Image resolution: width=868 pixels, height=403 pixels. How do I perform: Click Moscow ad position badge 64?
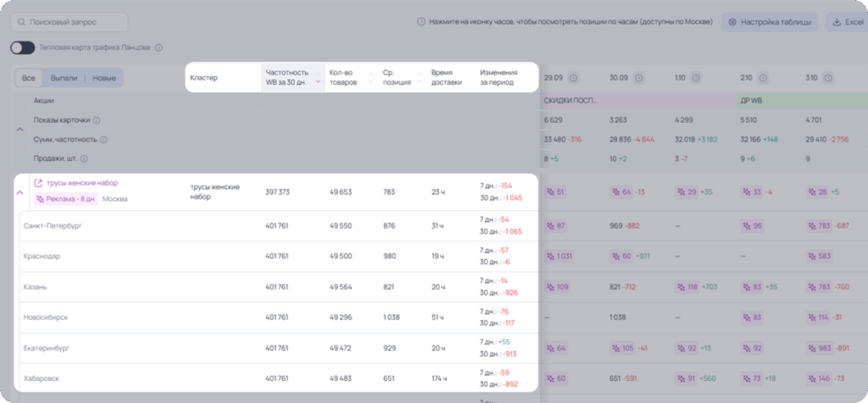(622, 192)
